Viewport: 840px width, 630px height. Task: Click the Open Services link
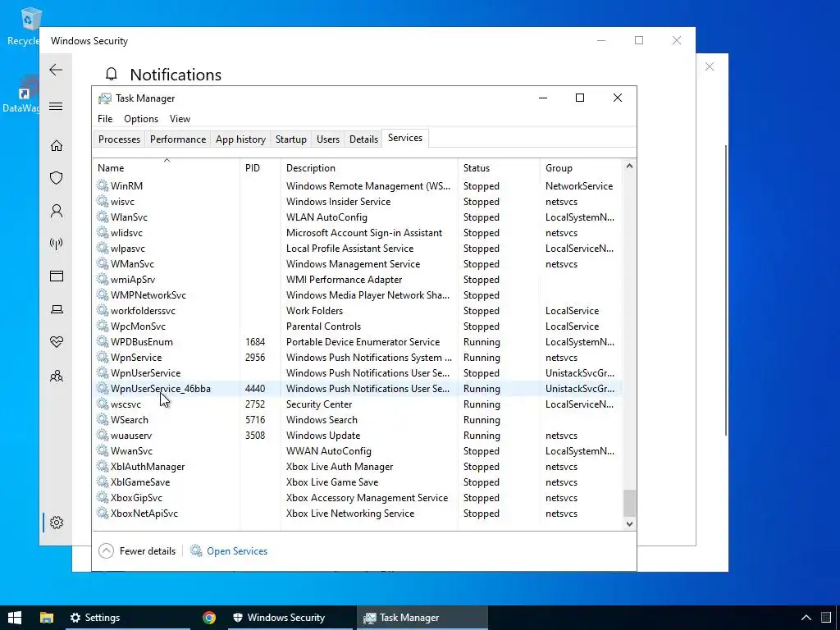(x=237, y=550)
